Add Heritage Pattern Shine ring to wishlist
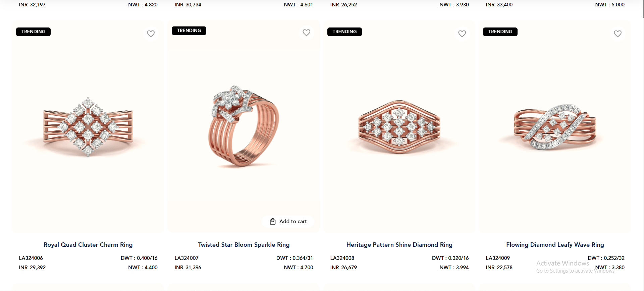This screenshot has height=291, width=644. tap(462, 34)
